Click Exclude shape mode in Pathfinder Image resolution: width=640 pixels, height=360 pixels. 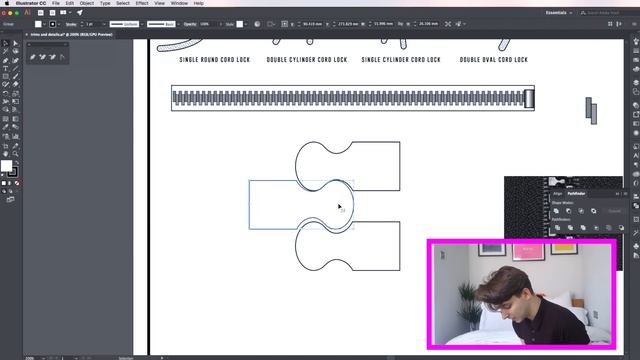tap(593, 211)
